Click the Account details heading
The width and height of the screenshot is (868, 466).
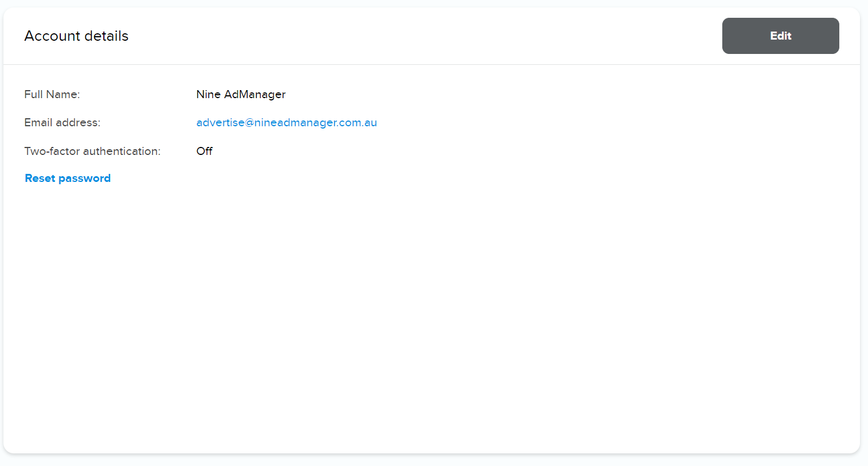pos(76,36)
